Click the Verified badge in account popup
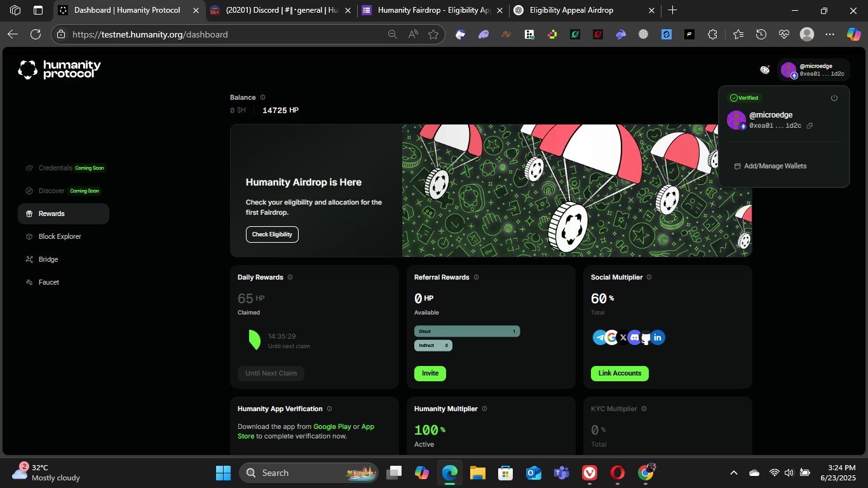The width and height of the screenshot is (868, 488). tap(743, 98)
